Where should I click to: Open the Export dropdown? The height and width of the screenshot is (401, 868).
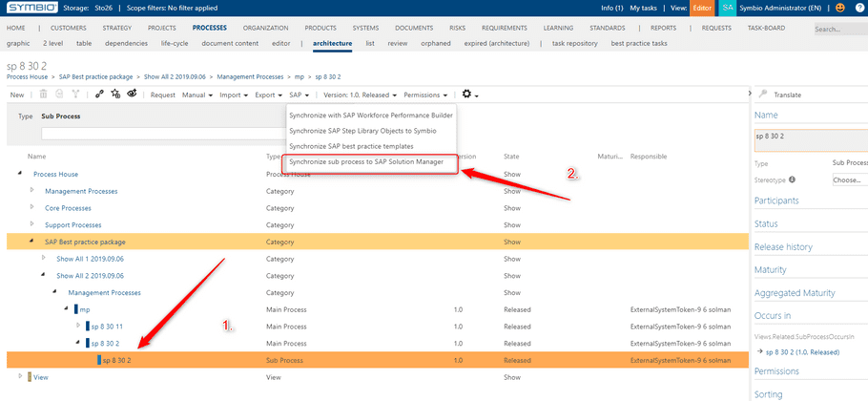coord(268,95)
